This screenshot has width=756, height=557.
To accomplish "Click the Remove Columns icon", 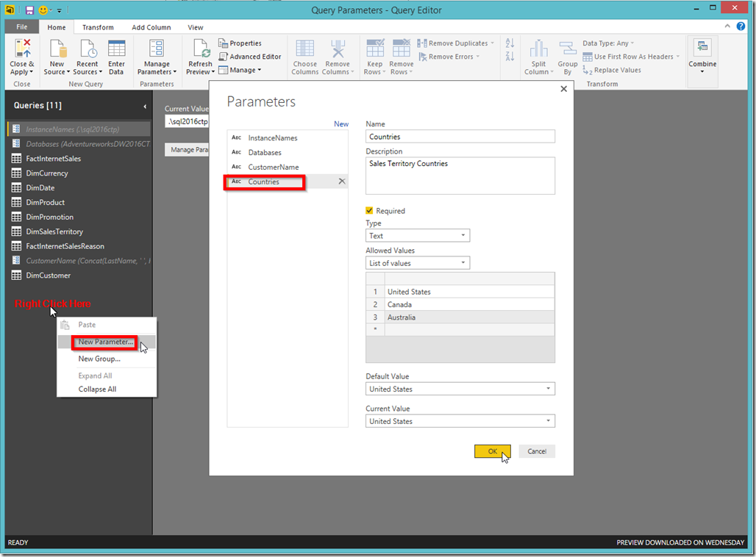I will [338, 48].
